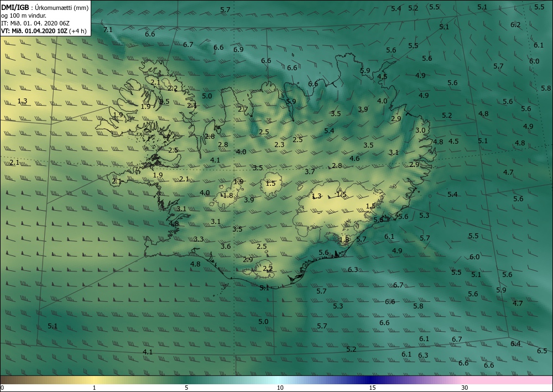The height and width of the screenshot is (392, 553).
Task: Click the map value "3.7"
Action: point(310,172)
